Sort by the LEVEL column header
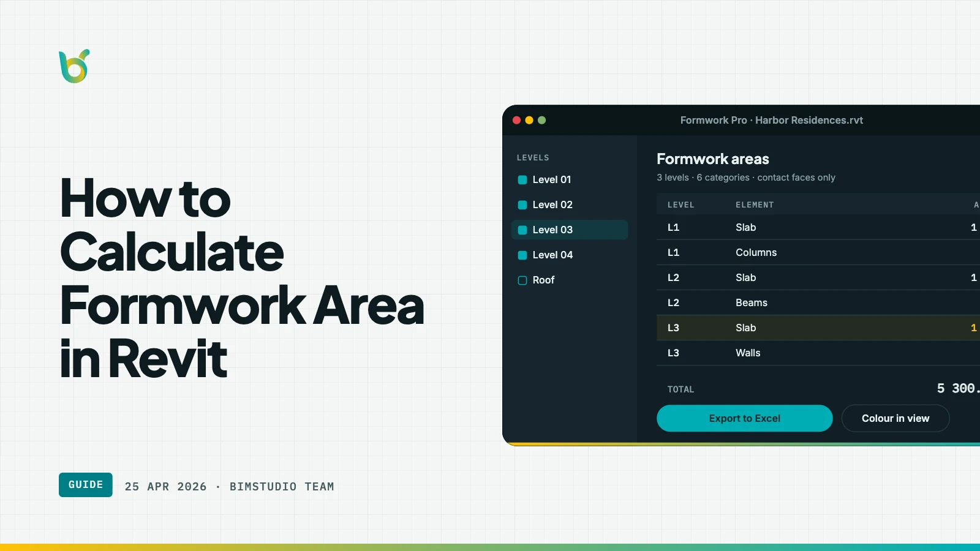Viewport: 980px width, 551px height. [680, 205]
